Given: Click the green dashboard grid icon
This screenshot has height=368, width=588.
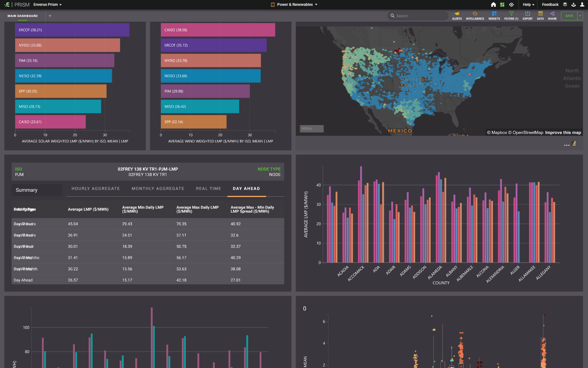Looking at the screenshot, I should coord(502,4).
